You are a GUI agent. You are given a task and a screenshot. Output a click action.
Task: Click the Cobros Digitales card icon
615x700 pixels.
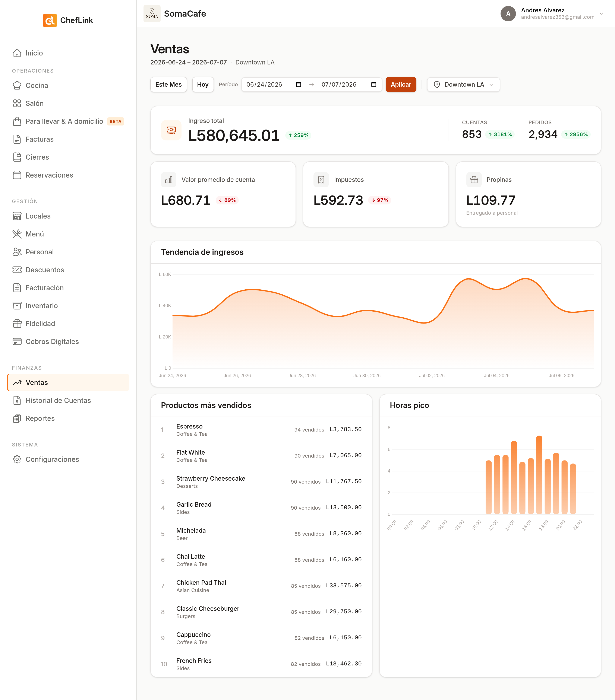(17, 341)
